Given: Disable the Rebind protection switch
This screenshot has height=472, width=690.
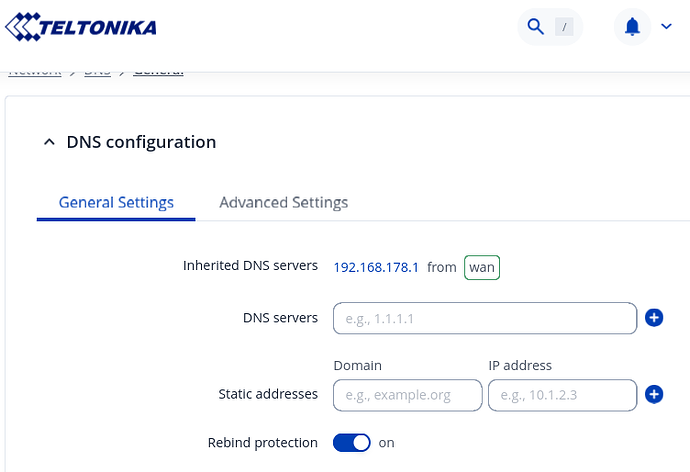Looking at the screenshot, I should click(351, 442).
